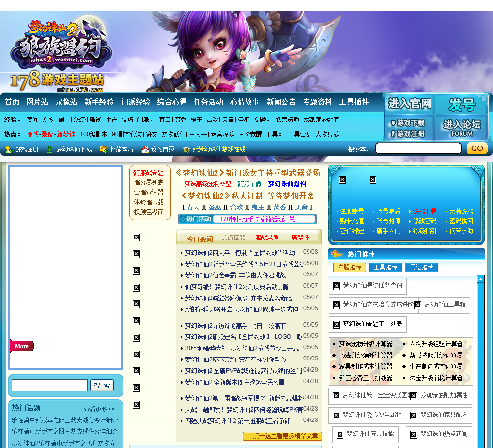Open the broken image next to 梦幻诛仙爱心便当属性

coord(336,416)
